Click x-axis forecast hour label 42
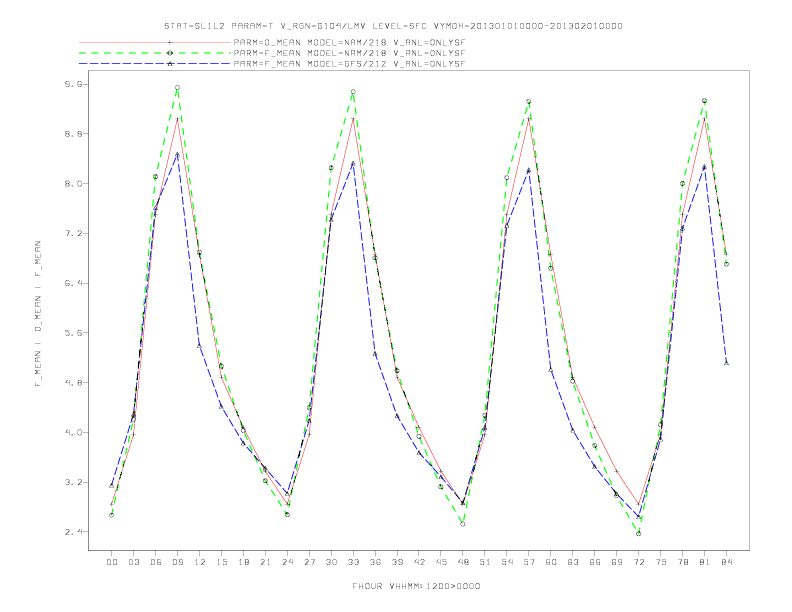Image resolution: width=792 pixels, height=612 pixels. [x=419, y=562]
